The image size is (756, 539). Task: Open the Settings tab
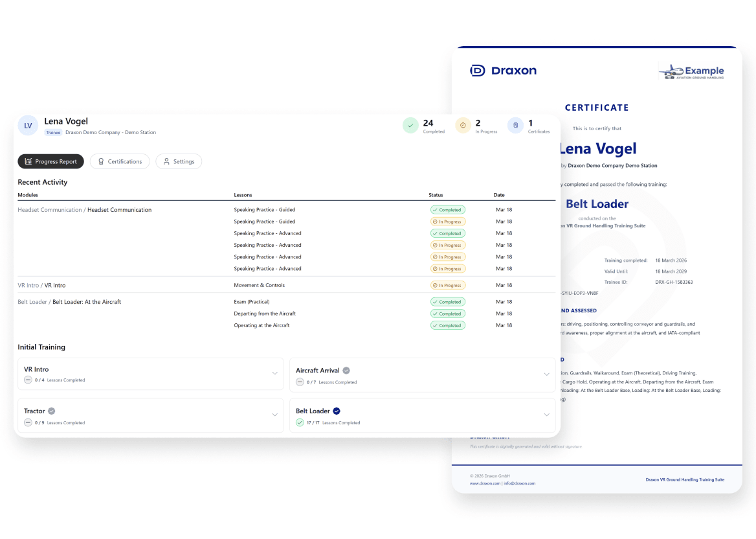[x=179, y=161]
